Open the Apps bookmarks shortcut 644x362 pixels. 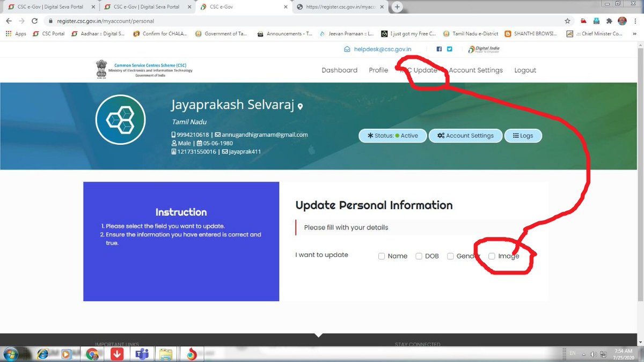click(16, 33)
